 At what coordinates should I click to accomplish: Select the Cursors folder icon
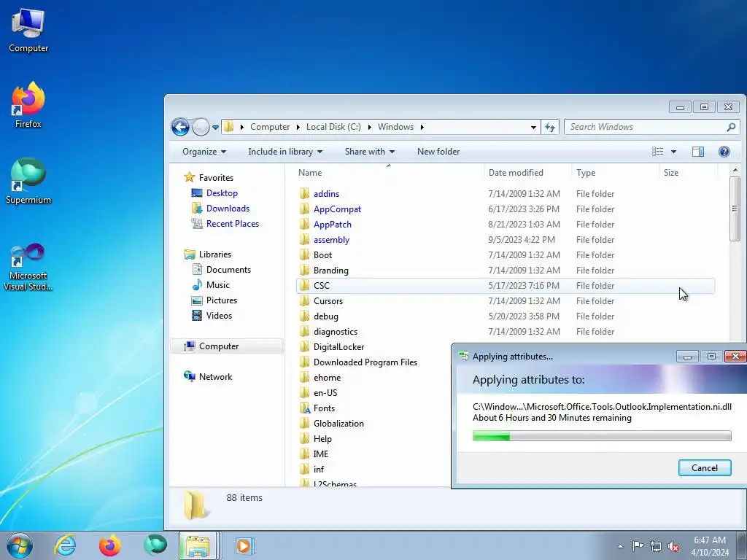(304, 301)
